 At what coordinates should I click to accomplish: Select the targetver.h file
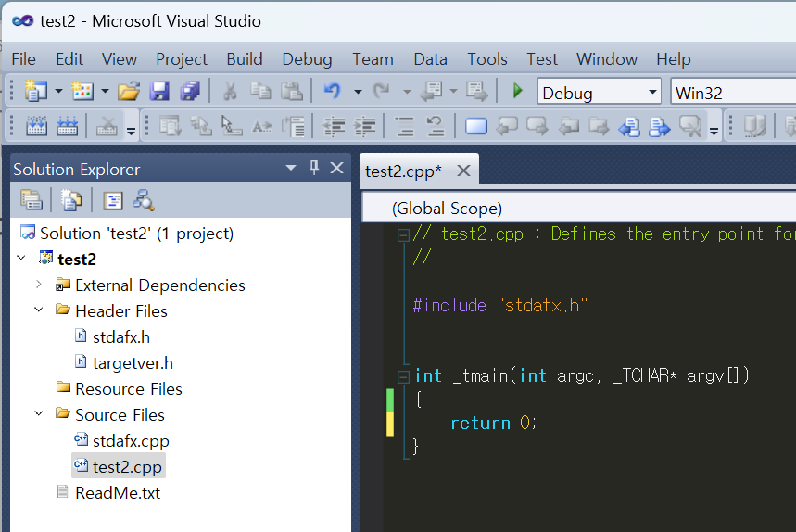pyautogui.click(x=133, y=363)
